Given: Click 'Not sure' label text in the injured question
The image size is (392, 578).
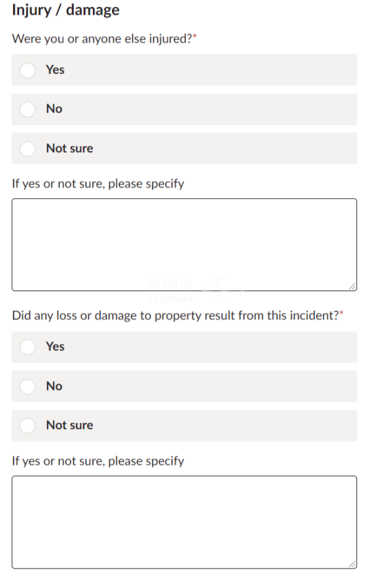Looking at the screenshot, I should pos(70,148).
